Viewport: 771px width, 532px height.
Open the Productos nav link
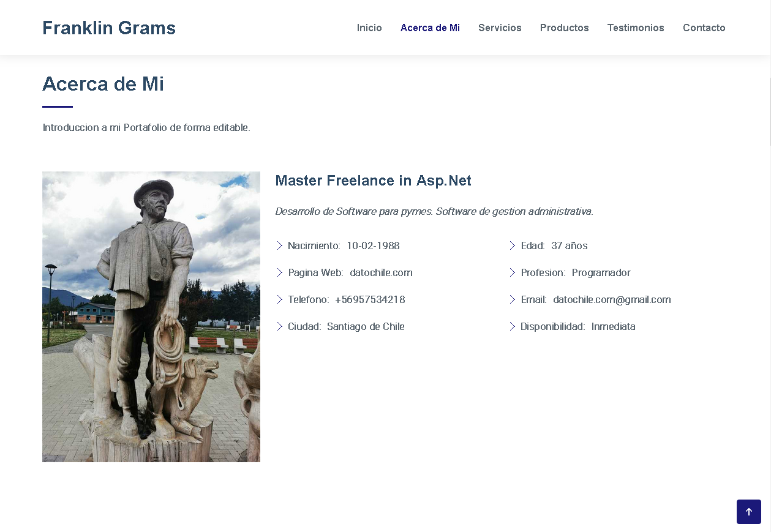[x=564, y=28]
